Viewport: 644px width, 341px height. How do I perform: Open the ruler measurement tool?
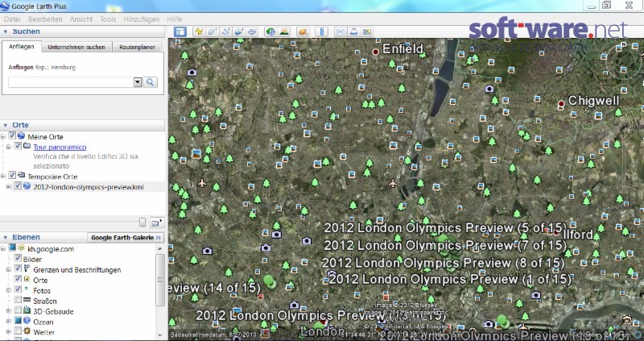click(x=322, y=31)
